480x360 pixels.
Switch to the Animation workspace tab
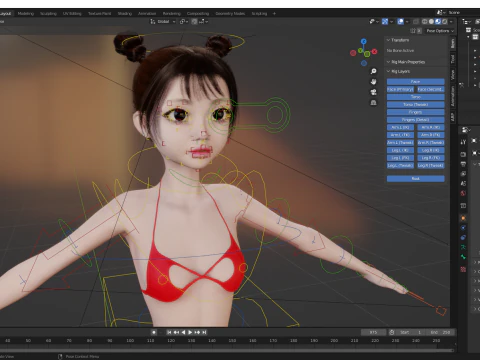[147, 13]
